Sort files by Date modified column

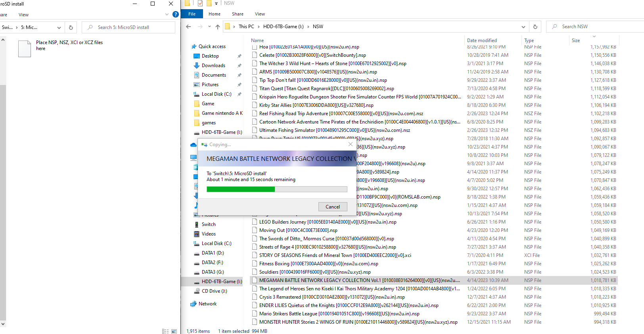click(482, 40)
